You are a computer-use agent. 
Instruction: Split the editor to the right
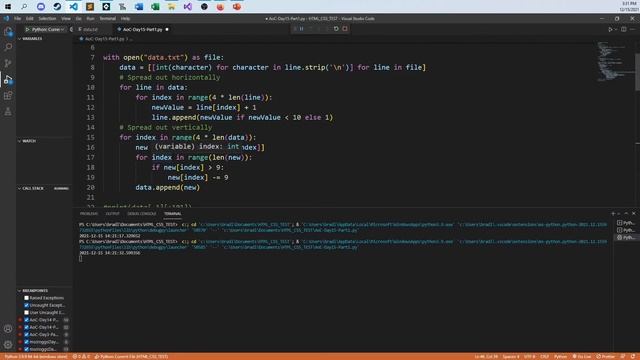click(624, 29)
